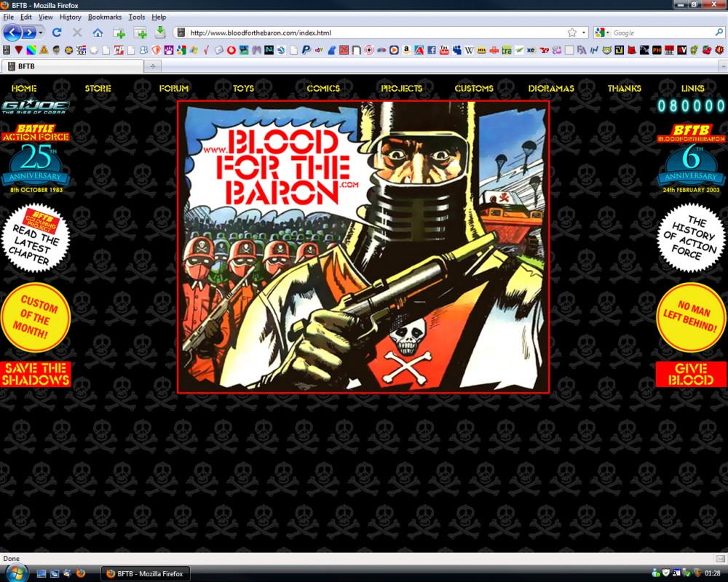
Task: Open the LINKS page link
Action: point(693,88)
